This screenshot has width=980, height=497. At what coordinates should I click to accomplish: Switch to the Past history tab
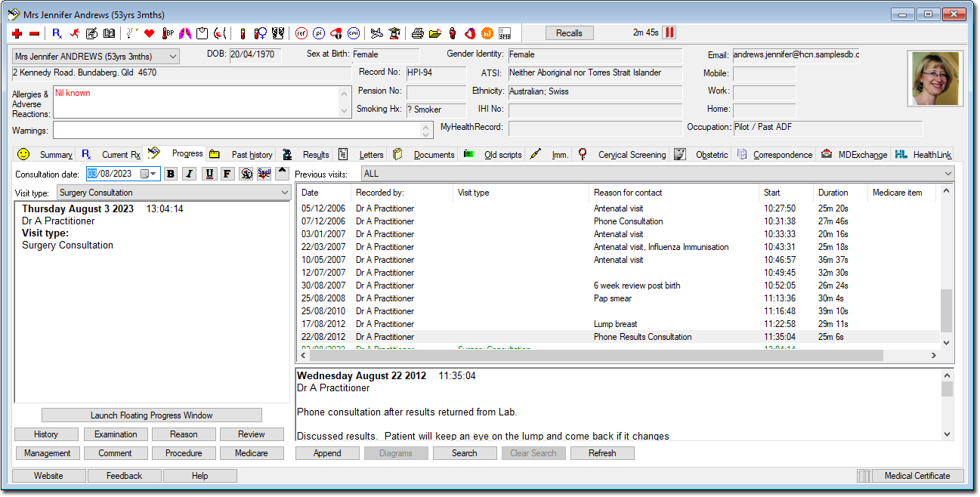pyautogui.click(x=249, y=155)
